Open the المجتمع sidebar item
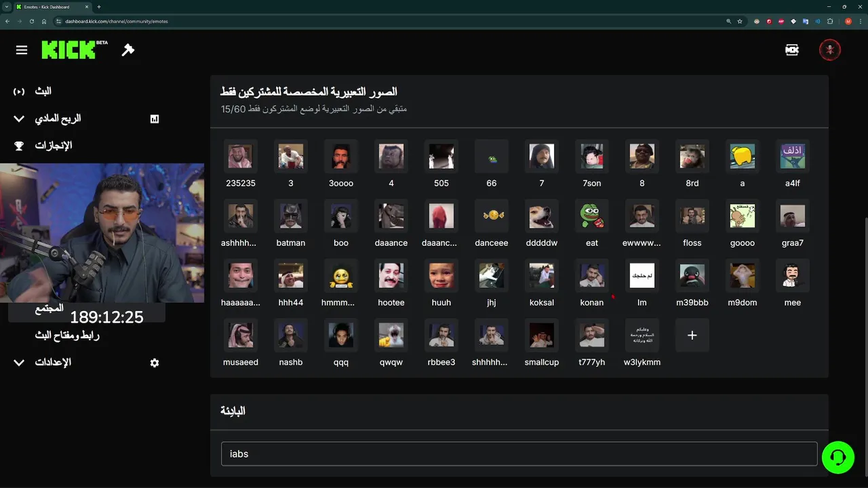The image size is (868, 488). [x=49, y=308]
